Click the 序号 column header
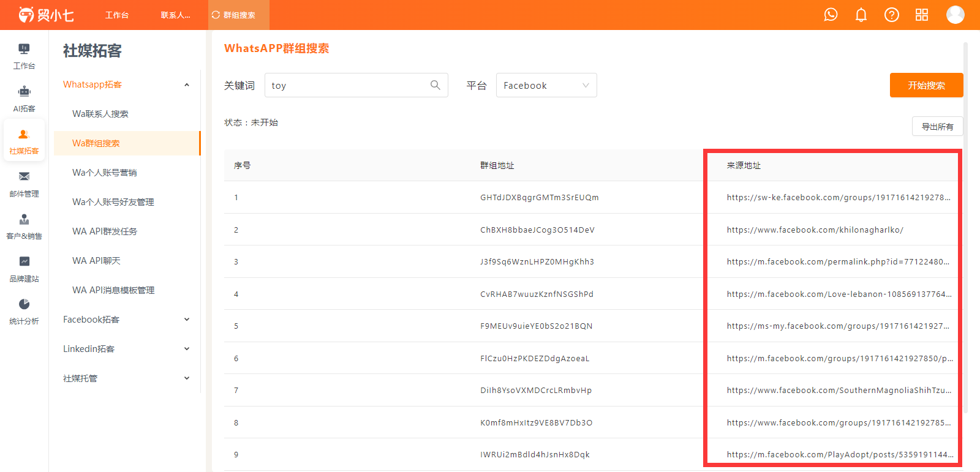 coord(242,165)
